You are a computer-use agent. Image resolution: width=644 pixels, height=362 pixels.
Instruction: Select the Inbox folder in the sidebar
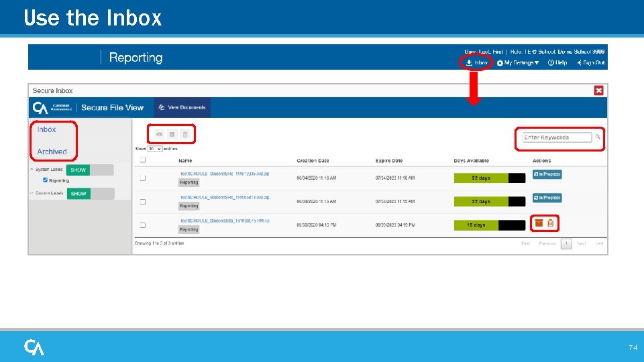(x=46, y=129)
